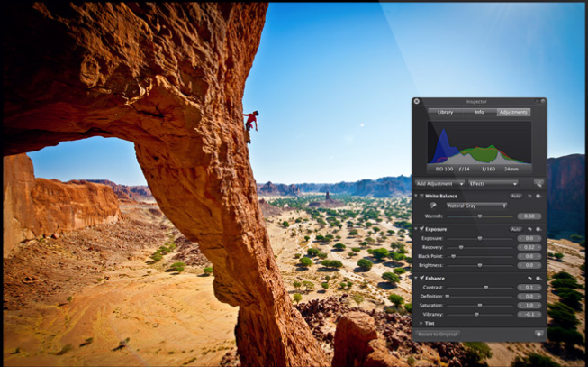Screen dimensions: 588x368
Task: Click the 24mm focal length text
Action: coord(512,169)
